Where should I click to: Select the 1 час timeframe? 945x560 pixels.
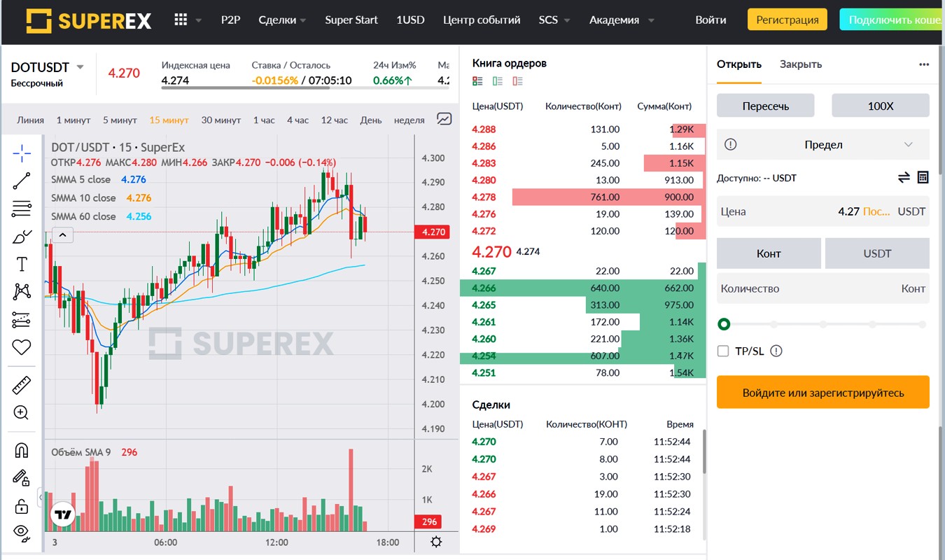[x=264, y=120]
